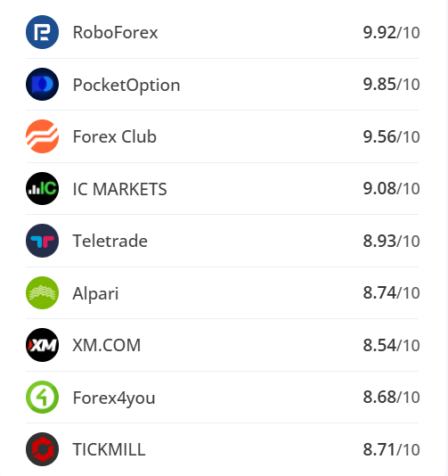The width and height of the screenshot is (448, 476).
Task: Click the IC Markets black logo
Action: click(x=42, y=188)
